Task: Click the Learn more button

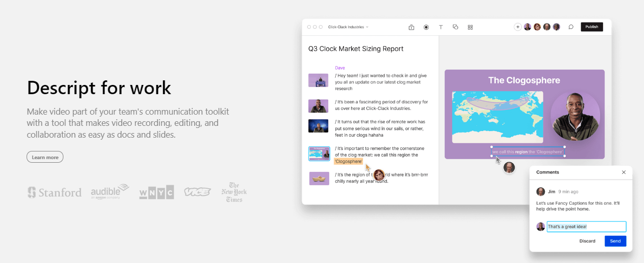Action: tap(45, 157)
